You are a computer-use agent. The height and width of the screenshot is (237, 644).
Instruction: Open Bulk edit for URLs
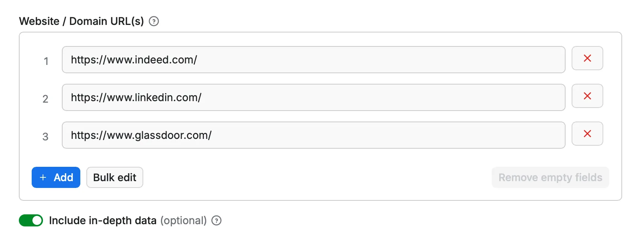coord(115,177)
